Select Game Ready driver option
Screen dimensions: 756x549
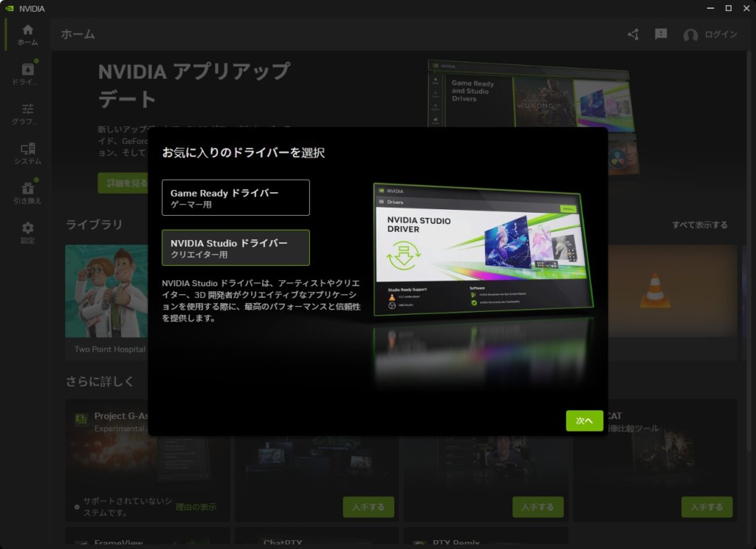pos(236,197)
